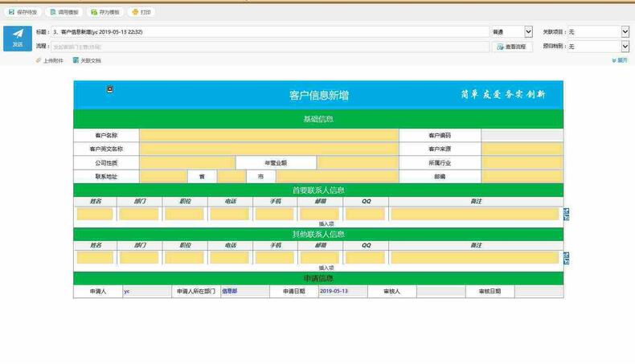The height and width of the screenshot is (364, 635).
Task: Click 首要联系人 QQ input cell
Action: [x=365, y=214]
